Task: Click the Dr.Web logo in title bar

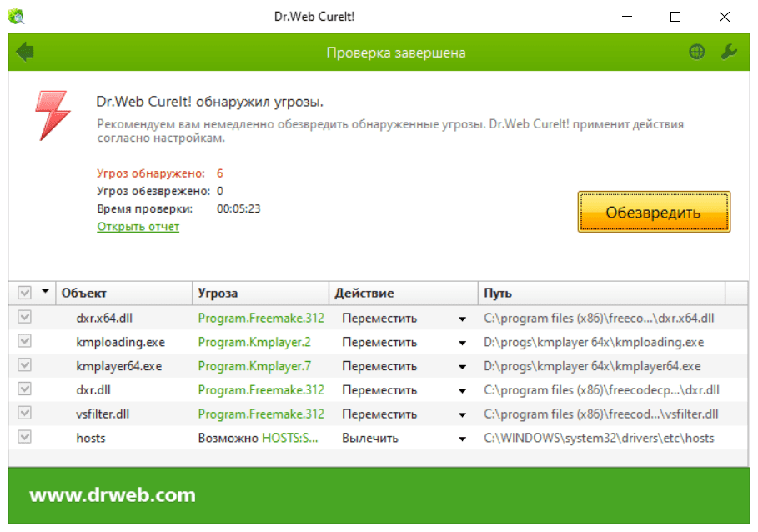Action: [x=14, y=14]
